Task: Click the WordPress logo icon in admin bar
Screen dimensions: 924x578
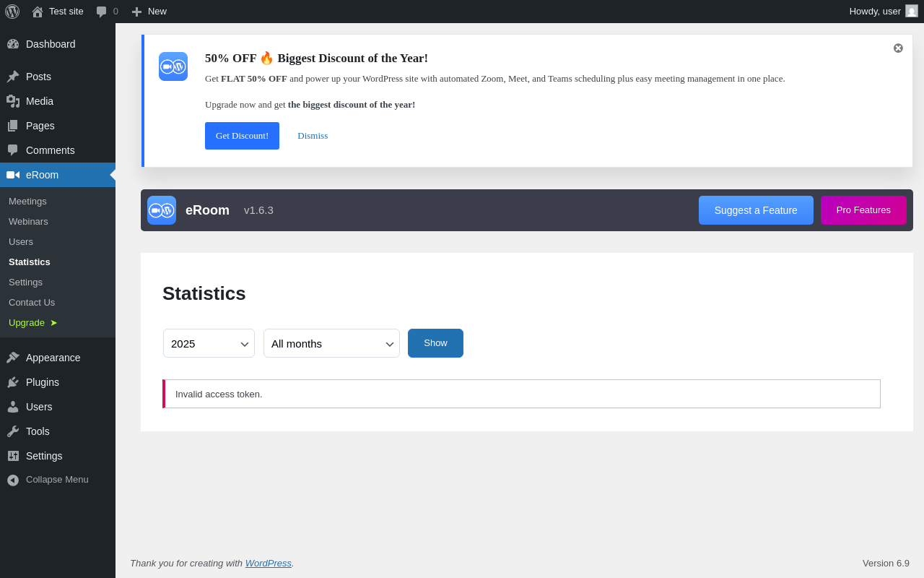Action: point(12,12)
